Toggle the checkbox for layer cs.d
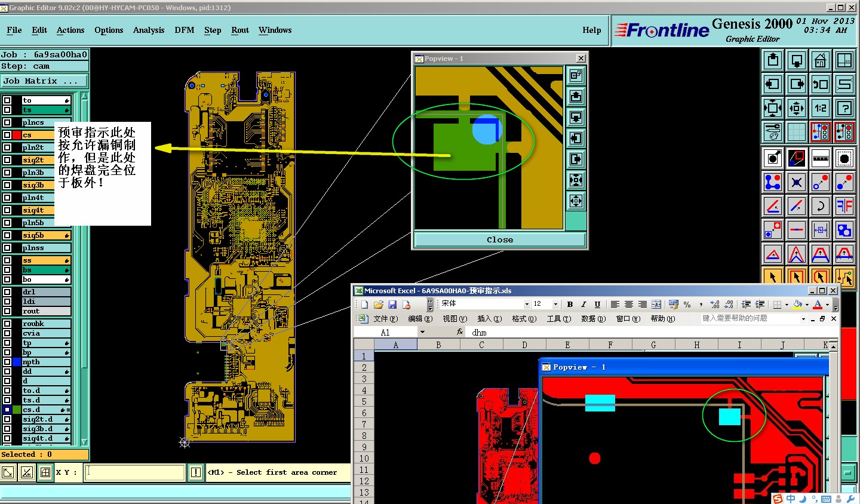The height and width of the screenshot is (504, 860). (7, 410)
